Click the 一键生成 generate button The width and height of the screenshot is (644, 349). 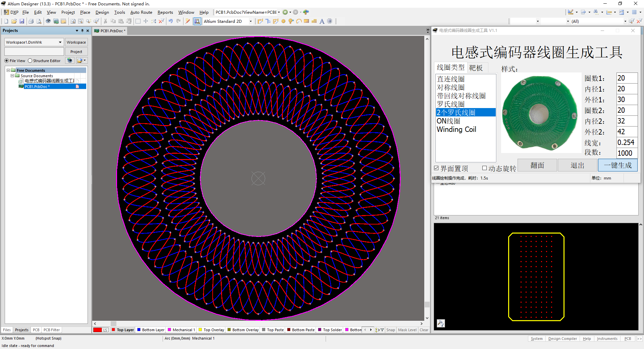(618, 165)
